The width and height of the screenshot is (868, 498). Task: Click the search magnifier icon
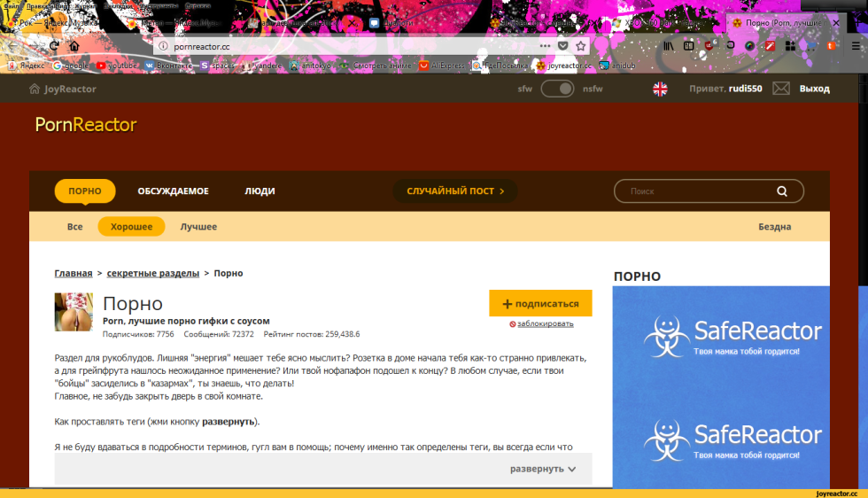pyautogui.click(x=781, y=191)
